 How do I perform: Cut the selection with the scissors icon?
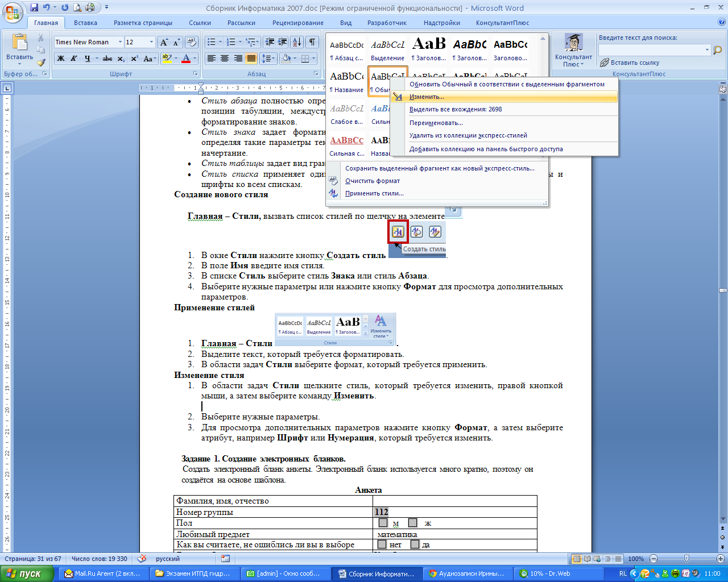(41, 38)
